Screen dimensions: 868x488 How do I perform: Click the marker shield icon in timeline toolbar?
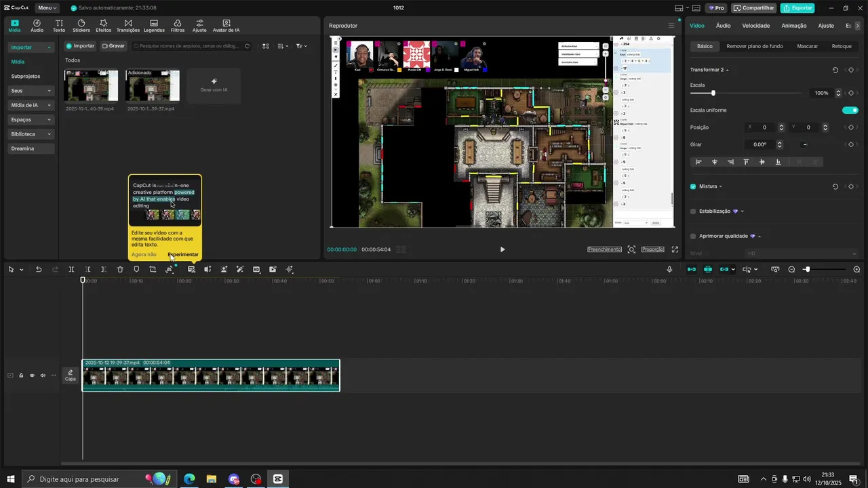coord(136,269)
